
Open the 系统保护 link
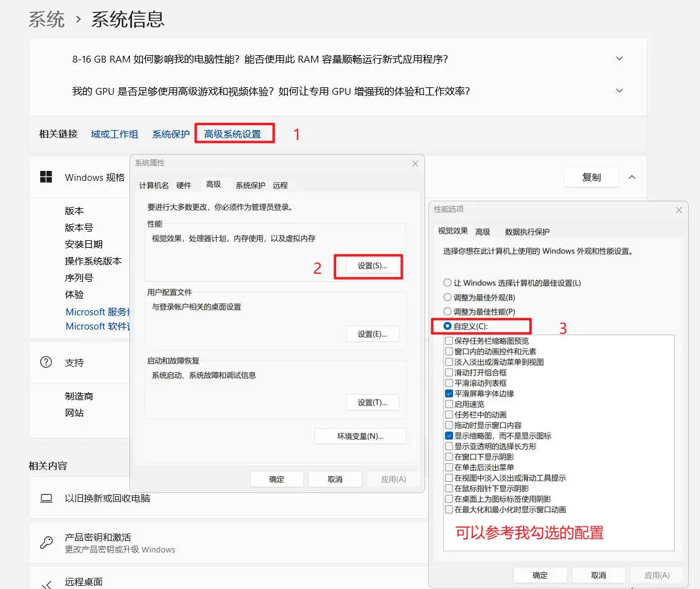[171, 133]
